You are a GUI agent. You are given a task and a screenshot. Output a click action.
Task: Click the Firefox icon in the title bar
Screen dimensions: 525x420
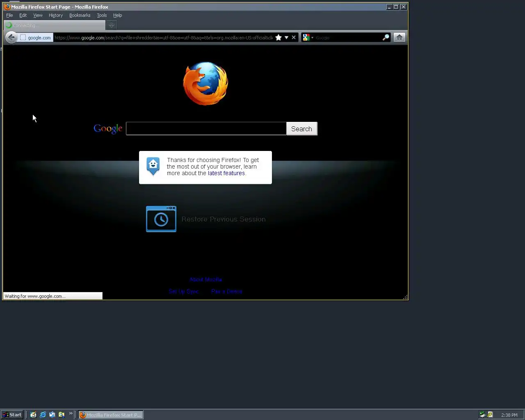coord(7,7)
